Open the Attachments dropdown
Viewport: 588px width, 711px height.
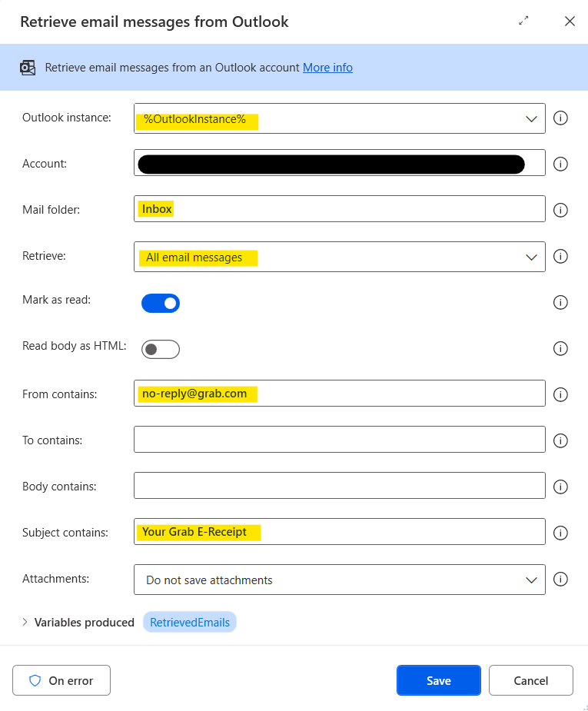coord(339,580)
